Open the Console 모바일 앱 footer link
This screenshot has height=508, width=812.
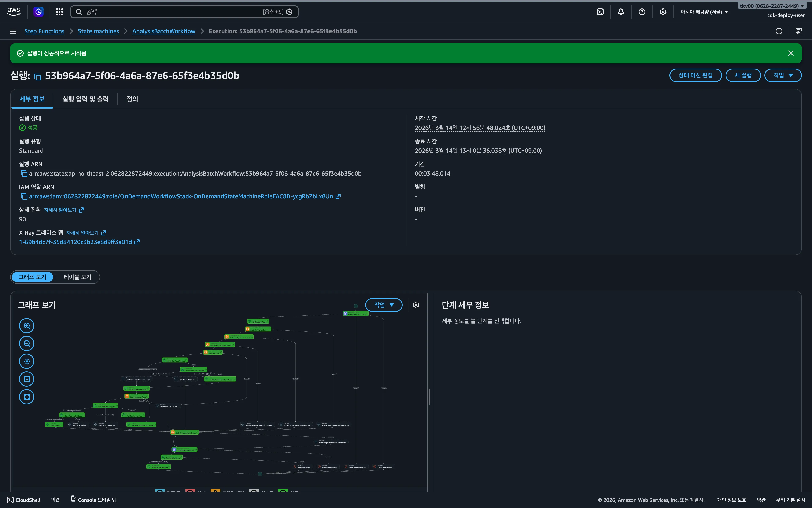(x=94, y=500)
